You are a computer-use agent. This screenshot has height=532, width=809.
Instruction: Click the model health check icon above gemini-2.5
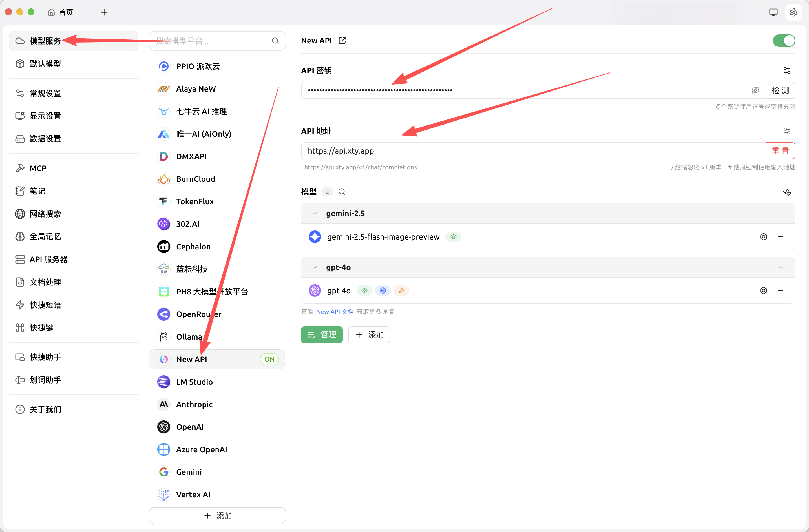787,192
